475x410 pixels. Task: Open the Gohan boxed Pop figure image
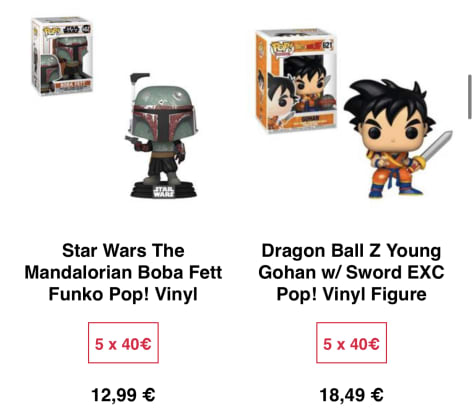pyautogui.click(x=296, y=81)
